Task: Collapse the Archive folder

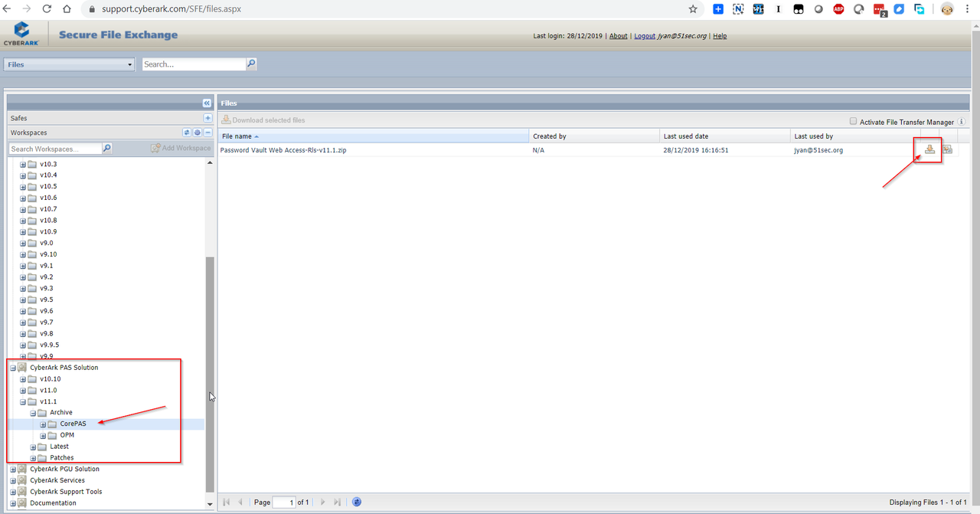Action: pos(33,413)
